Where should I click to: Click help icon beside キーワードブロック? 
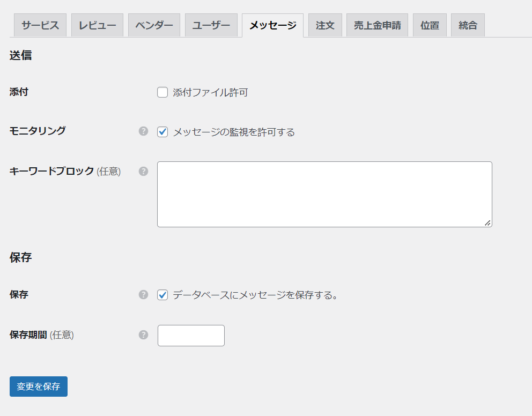coord(143,172)
